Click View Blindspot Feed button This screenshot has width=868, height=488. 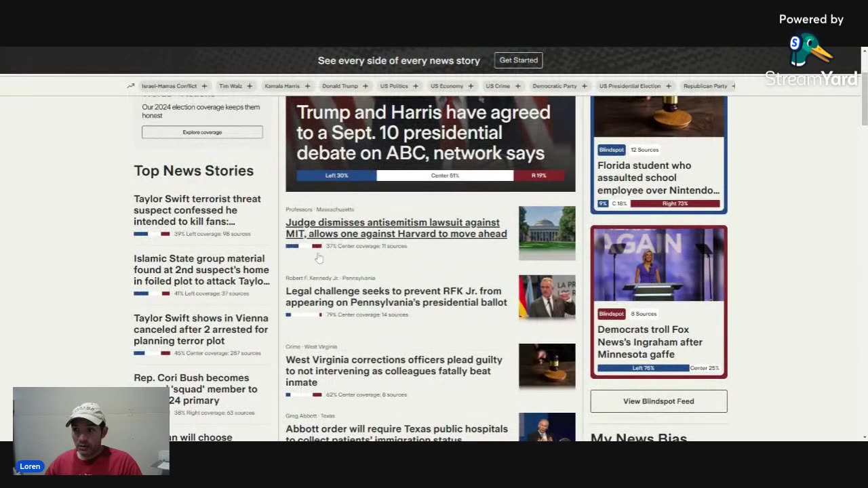pyautogui.click(x=658, y=401)
